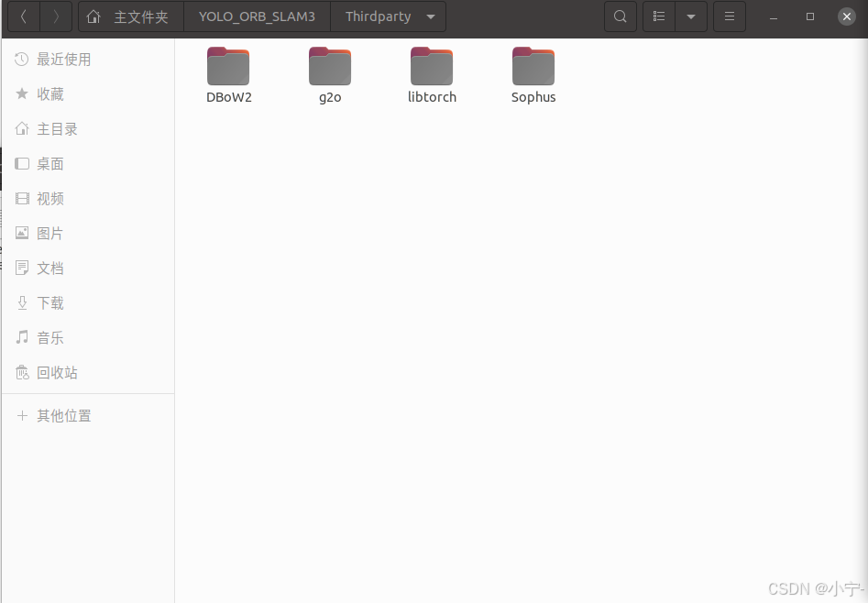This screenshot has width=868, height=603.
Task: Open the Thirdparty path dropdown arrow
Action: click(x=431, y=16)
